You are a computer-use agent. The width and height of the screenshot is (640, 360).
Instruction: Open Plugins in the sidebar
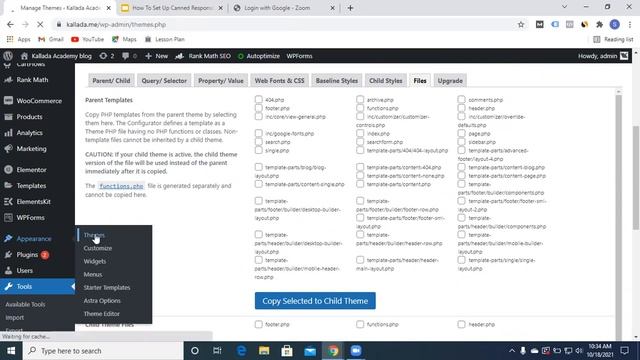pos(27,255)
